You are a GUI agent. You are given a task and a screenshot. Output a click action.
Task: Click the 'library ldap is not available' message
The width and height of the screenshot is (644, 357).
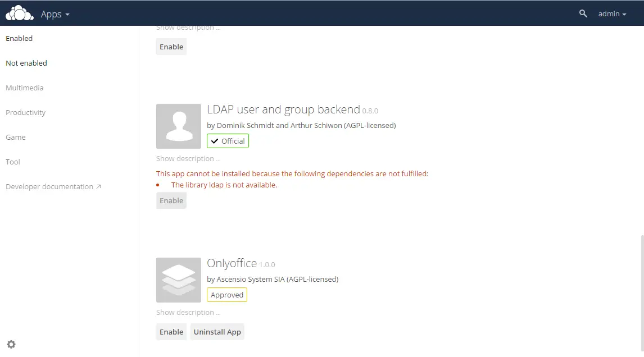pos(224,185)
